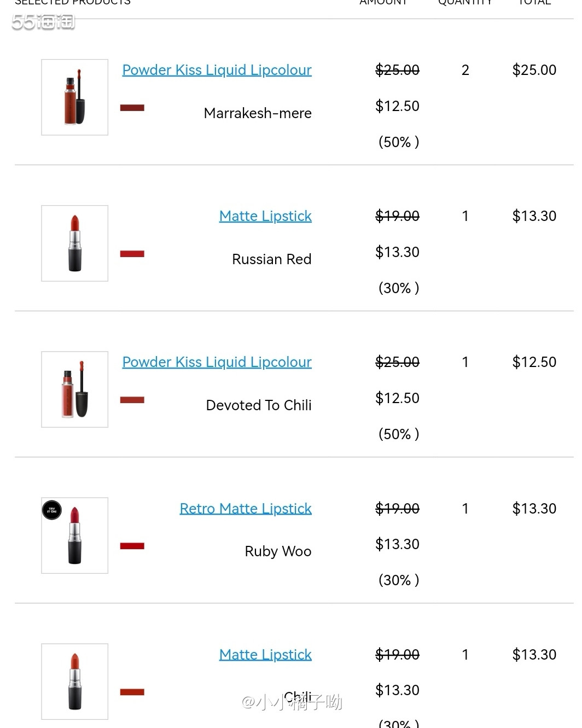Open the Matte Lipstick link for Chili

pos(265,655)
